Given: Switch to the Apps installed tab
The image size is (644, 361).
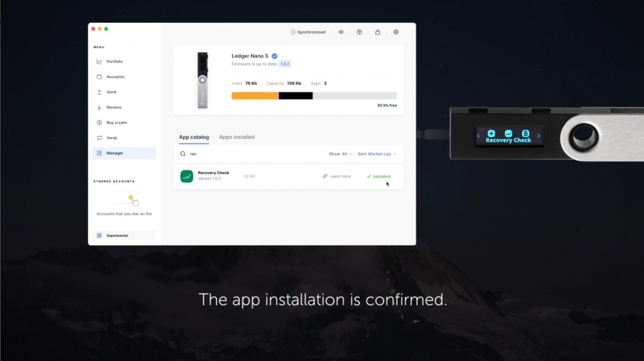Looking at the screenshot, I should click(x=237, y=137).
